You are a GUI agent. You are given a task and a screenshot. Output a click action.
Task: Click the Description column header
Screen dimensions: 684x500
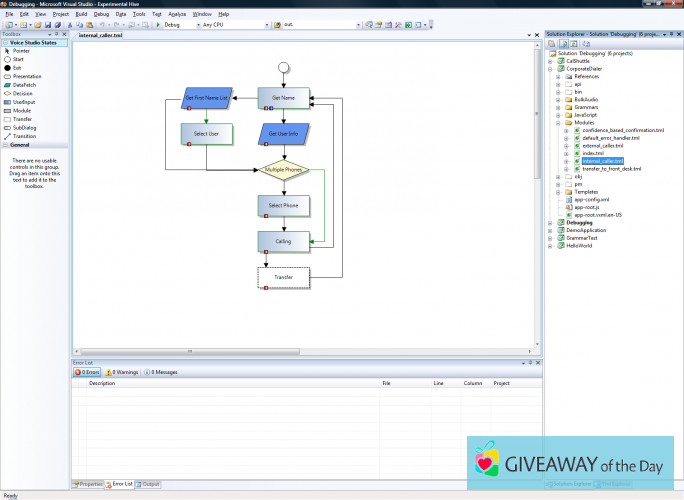point(102,383)
